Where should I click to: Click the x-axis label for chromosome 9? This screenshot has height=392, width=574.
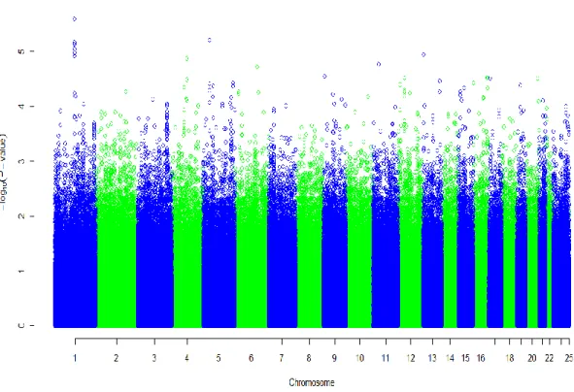point(334,358)
